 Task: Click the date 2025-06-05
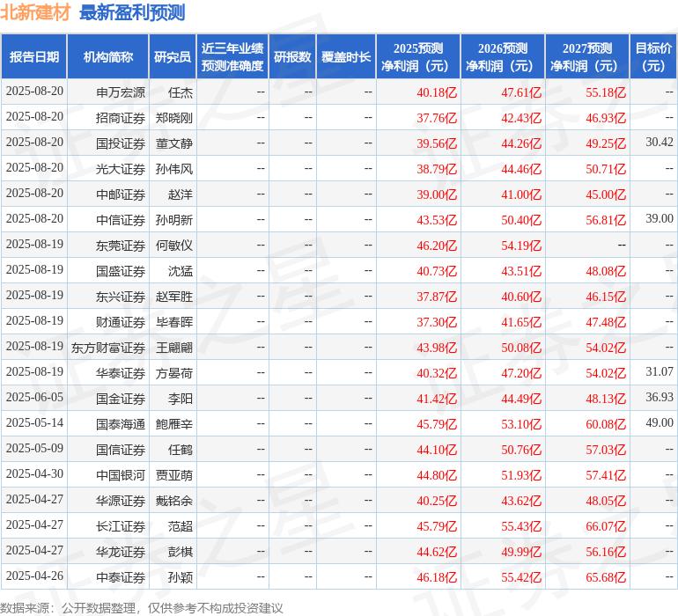click(34, 397)
